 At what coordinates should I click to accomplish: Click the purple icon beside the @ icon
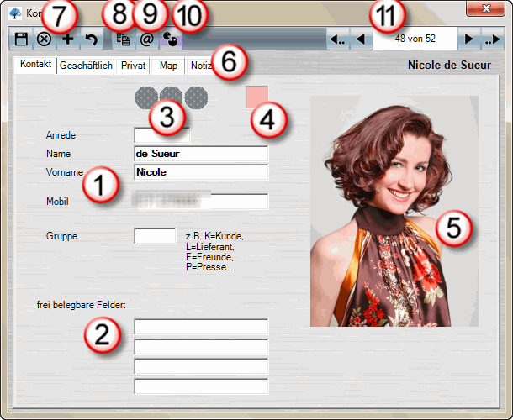tap(169, 39)
